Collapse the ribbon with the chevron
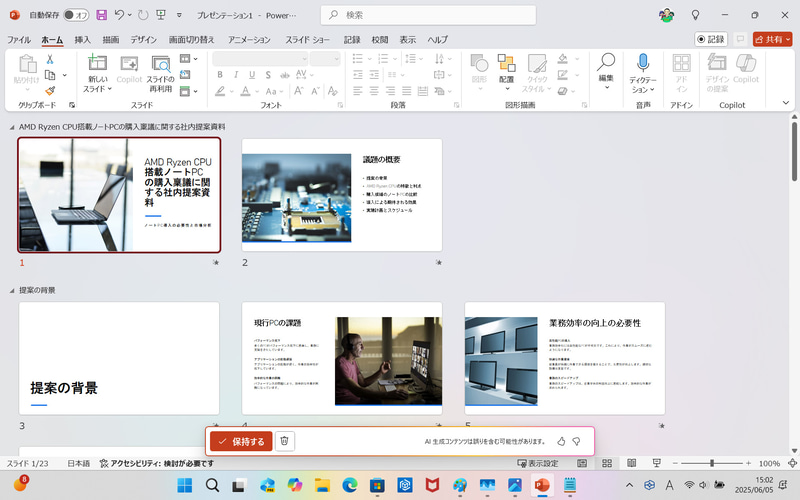The image size is (800, 500). [786, 103]
